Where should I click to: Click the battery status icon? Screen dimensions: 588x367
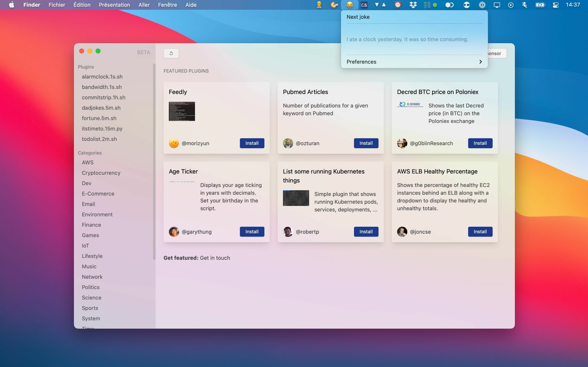click(540, 5)
